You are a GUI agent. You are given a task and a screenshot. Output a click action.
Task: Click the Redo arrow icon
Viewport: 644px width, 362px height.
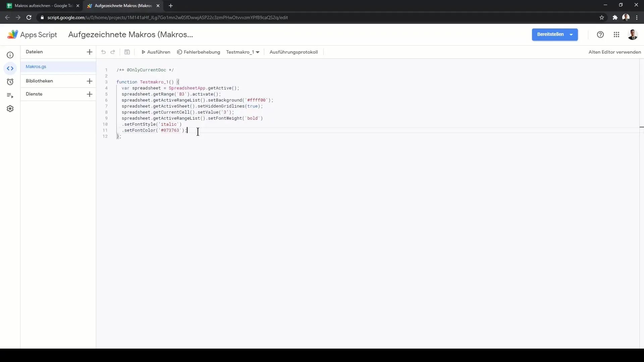pyautogui.click(x=112, y=52)
